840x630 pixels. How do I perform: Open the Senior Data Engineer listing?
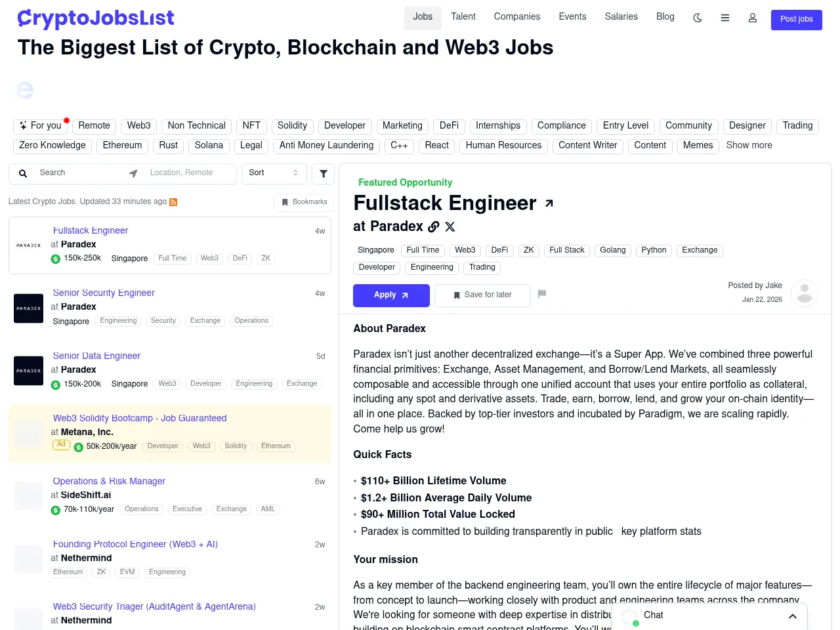coord(96,356)
